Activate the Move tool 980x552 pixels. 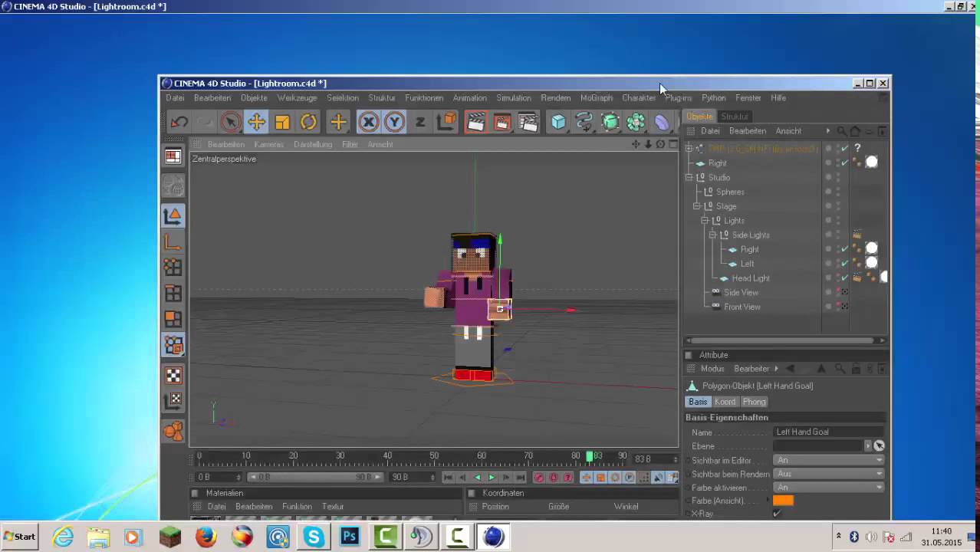pos(256,122)
